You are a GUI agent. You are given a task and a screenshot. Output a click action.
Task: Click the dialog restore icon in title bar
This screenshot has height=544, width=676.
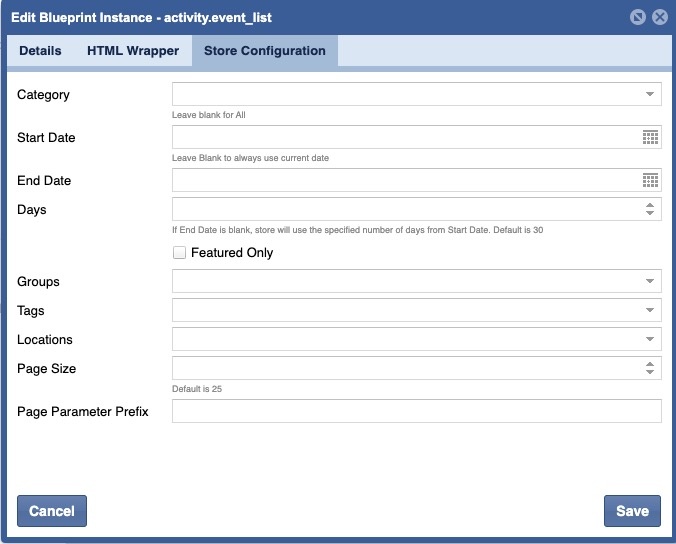638,17
